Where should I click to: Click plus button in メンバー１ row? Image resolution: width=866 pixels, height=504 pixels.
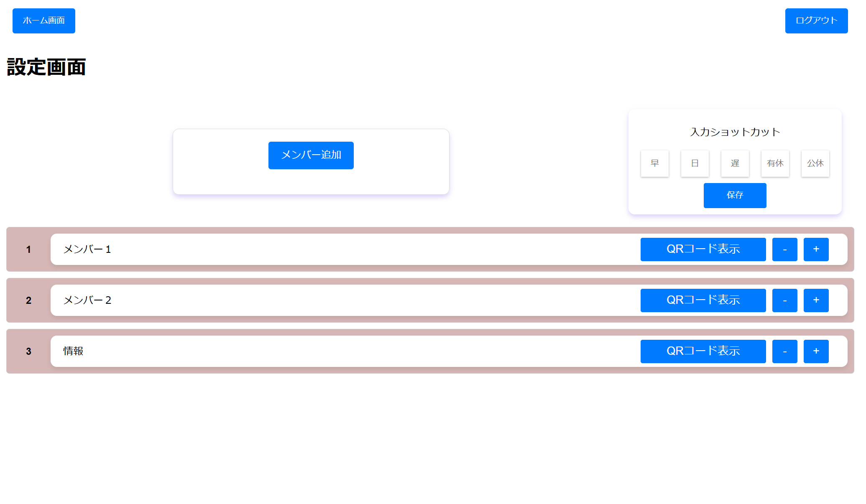(816, 249)
